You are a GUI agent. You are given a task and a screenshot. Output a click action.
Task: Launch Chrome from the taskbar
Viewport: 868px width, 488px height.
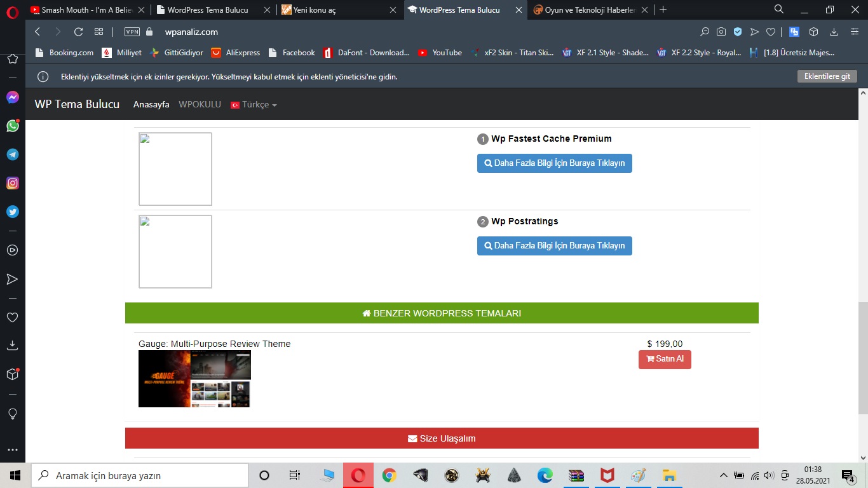click(x=389, y=475)
